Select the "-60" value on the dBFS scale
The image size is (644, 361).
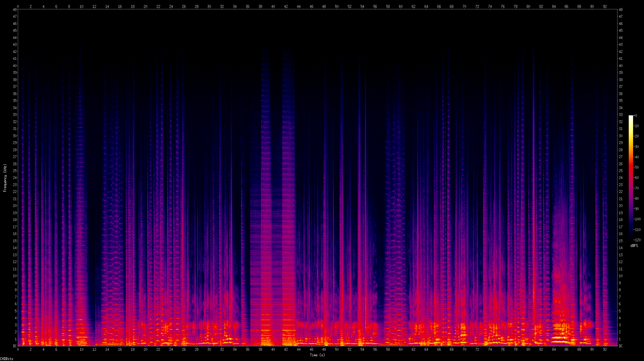[x=636, y=178]
